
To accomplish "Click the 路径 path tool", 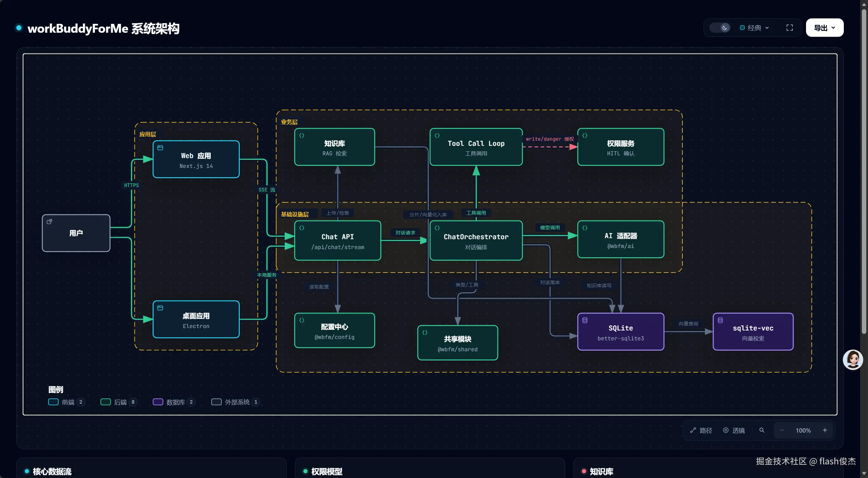I will (701, 430).
